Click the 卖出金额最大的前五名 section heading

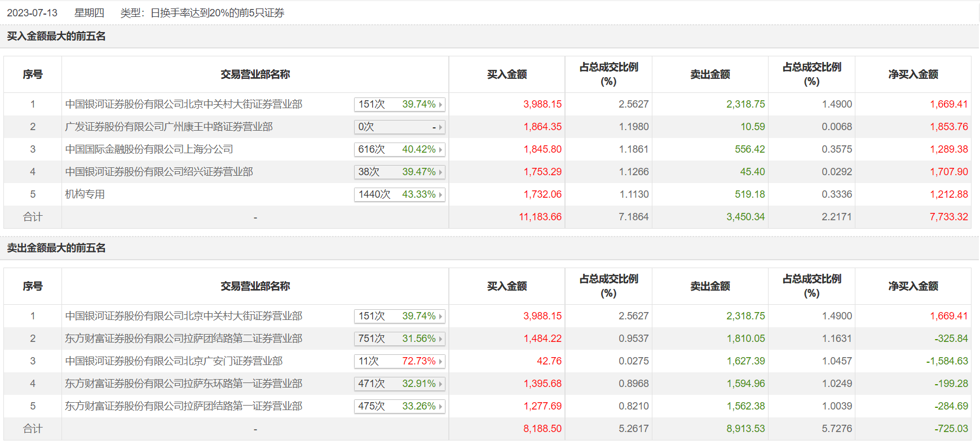[56, 248]
